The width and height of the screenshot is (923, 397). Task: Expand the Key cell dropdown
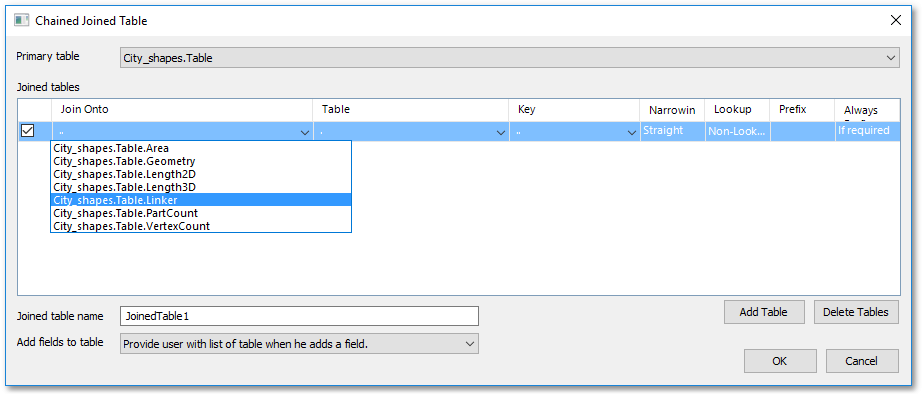pos(632,133)
